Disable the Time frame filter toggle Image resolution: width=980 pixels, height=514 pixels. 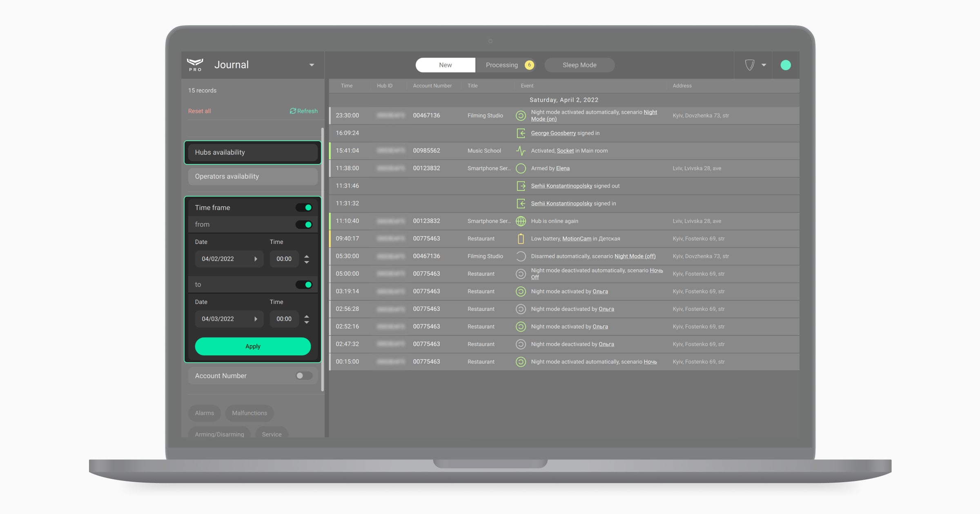(304, 207)
